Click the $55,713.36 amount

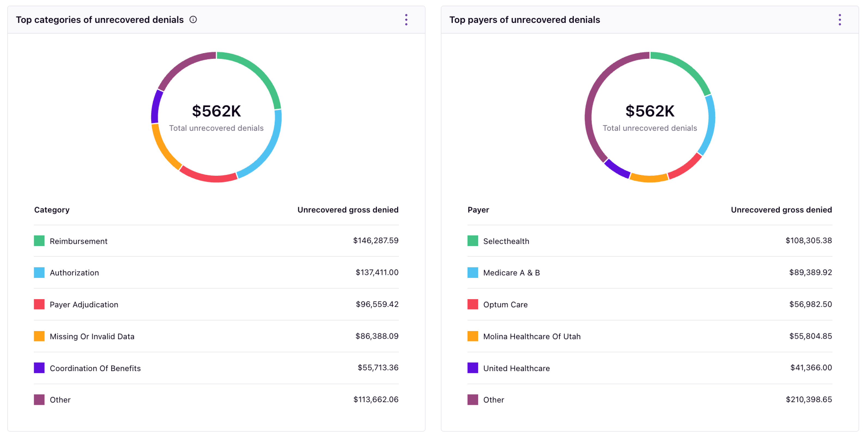point(378,368)
